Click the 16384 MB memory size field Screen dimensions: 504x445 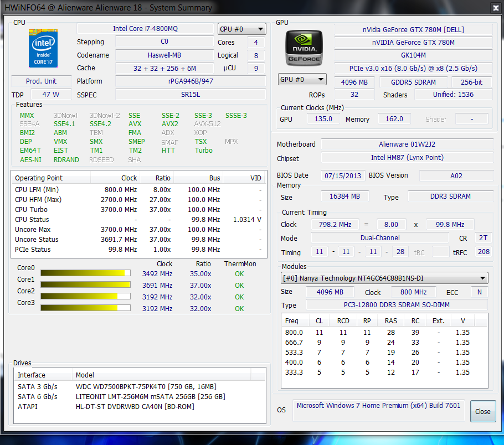coord(345,196)
